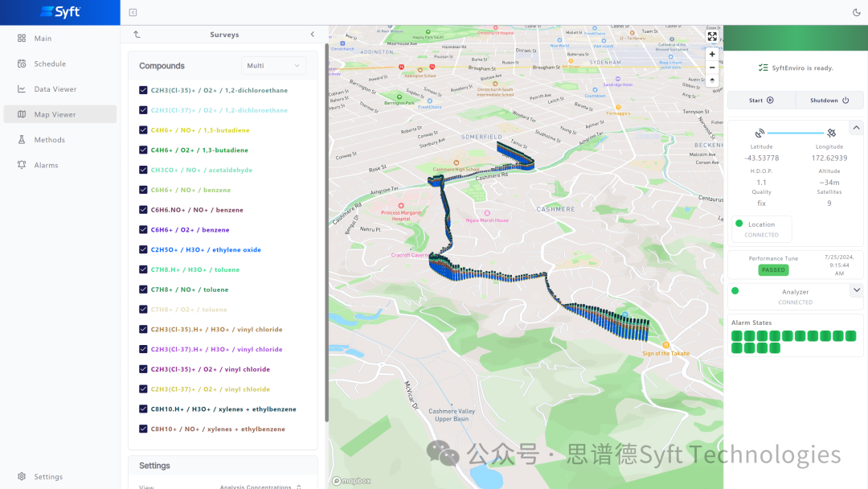
Task: Zoom in on the map
Action: pos(712,54)
